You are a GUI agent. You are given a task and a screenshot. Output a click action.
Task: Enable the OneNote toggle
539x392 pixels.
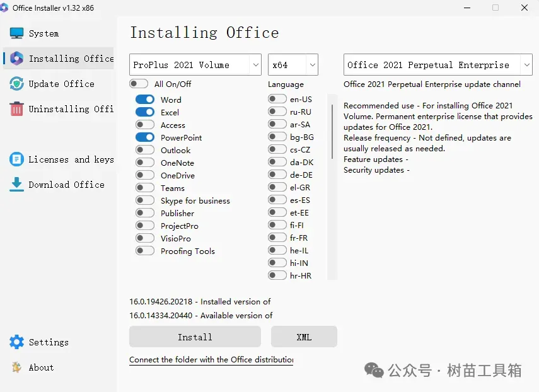coord(145,163)
